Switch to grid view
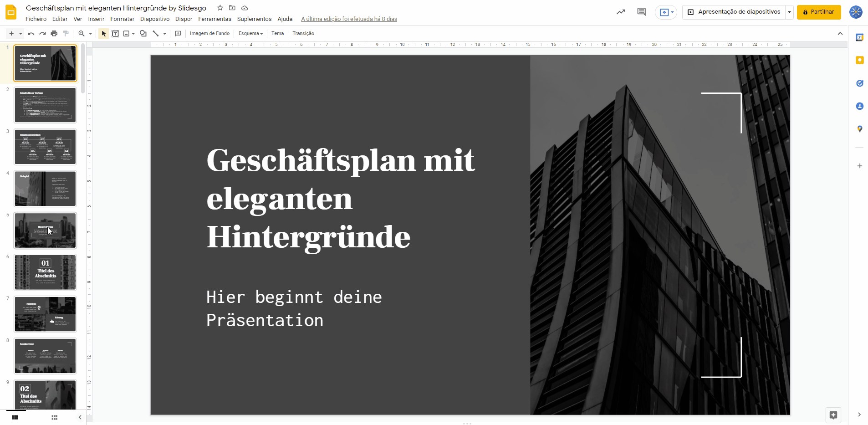This screenshot has height=425, width=868. pyautogui.click(x=55, y=417)
